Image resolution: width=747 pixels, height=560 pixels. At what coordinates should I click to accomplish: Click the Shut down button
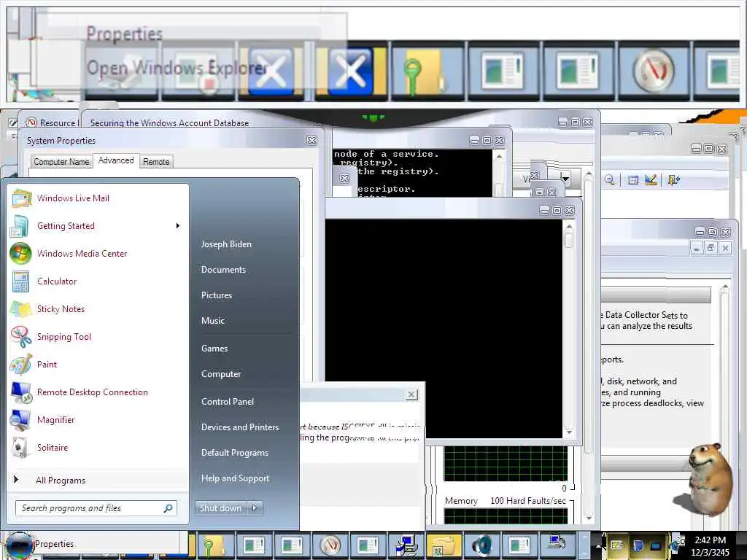[x=221, y=508]
